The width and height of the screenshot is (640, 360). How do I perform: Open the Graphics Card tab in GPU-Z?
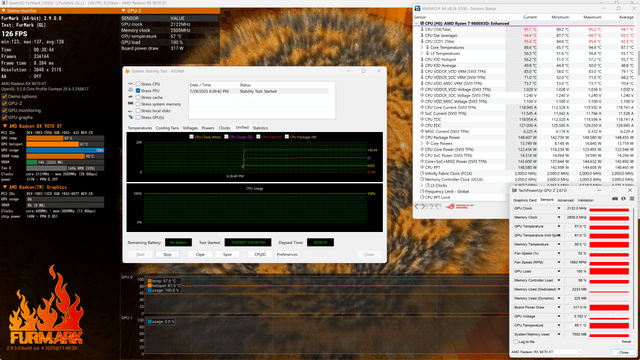click(x=524, y=200)
